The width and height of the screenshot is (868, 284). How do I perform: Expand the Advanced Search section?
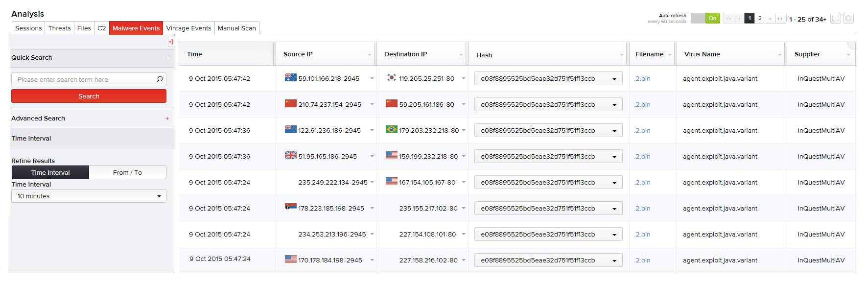tap(167, 118)
